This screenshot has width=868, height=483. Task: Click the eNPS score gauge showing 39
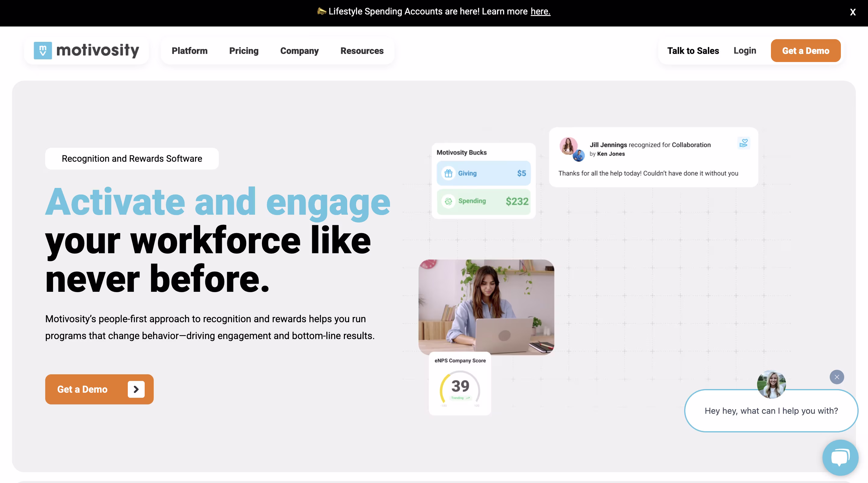460,387
